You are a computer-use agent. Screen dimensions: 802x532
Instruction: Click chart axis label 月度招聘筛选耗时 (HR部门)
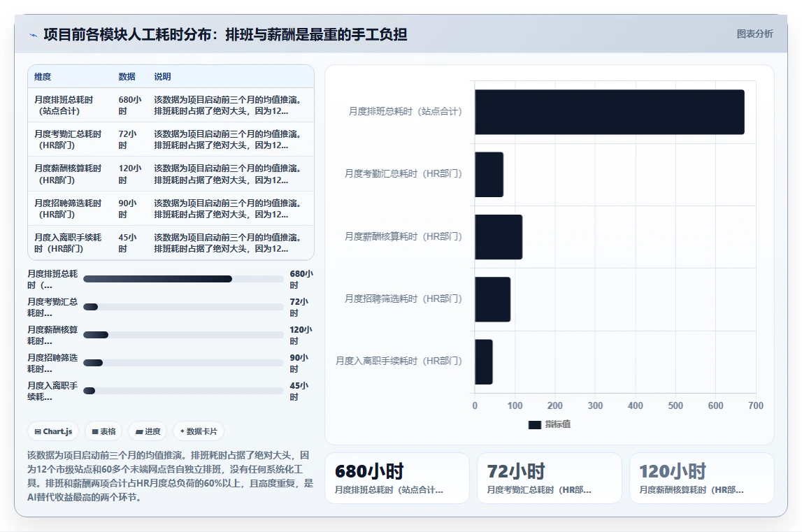(x=403, y=299)
